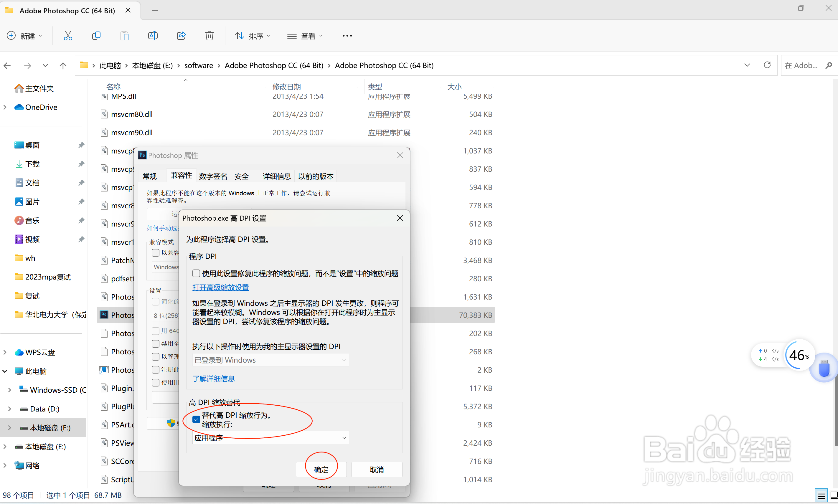Viewport: 838px width, 504px height.
Task: Open a new tab with plus icon
Action: pos(155,11)
